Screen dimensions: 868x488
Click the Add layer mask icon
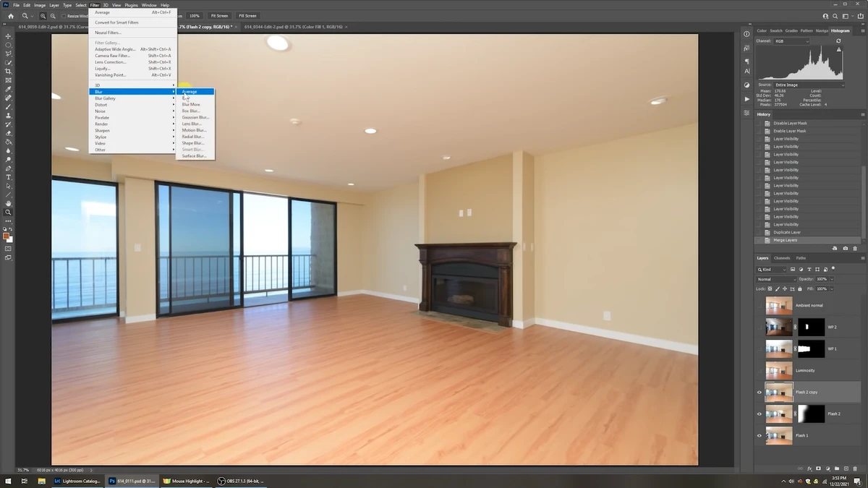[818, 468]
